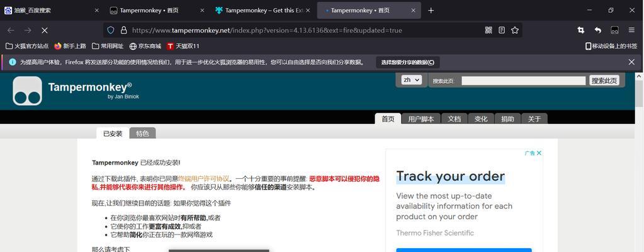The width and height of the screenshot is (644, 252).
Task: Dismiss the Firefox data sharing notification
Action: click(631, 62)
